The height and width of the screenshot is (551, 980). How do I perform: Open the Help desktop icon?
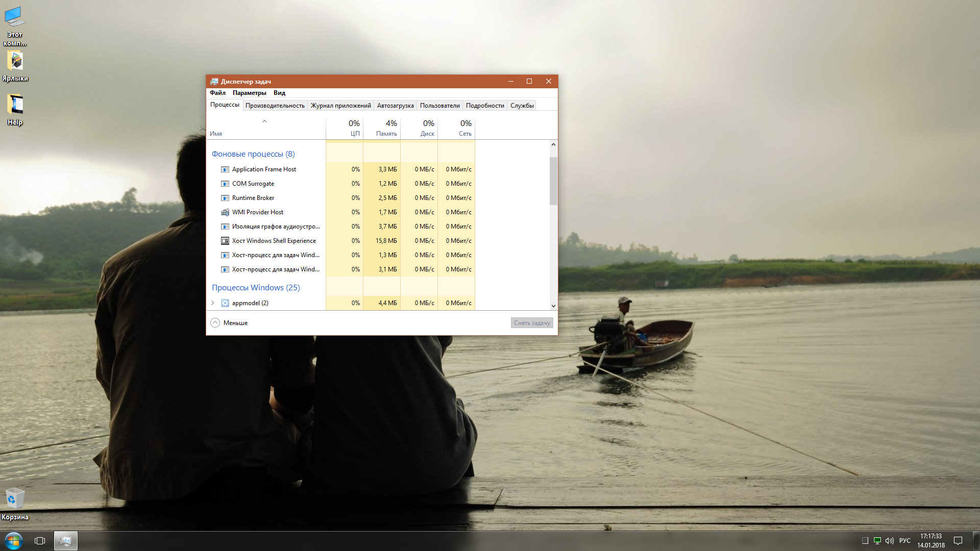click(x=15, y=105)
